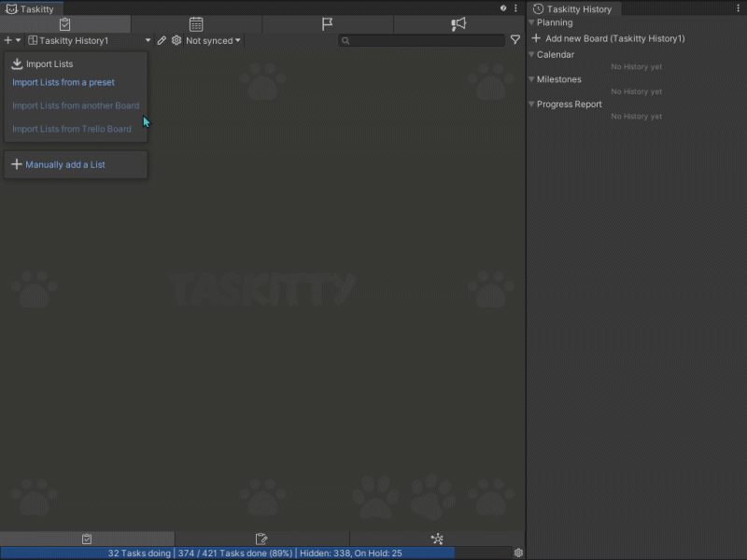Click the pencil edit board icon

[162, 40]
